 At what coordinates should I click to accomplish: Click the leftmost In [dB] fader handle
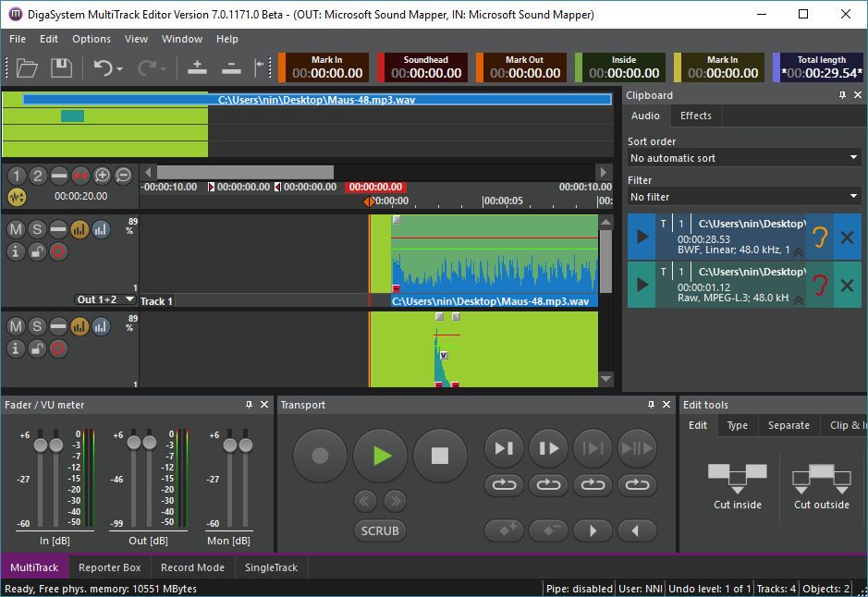(x=40, y=445)
